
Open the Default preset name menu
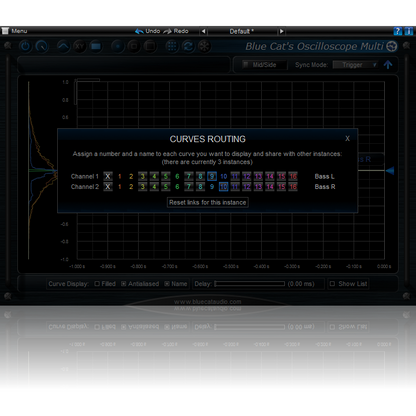[242, 31]
